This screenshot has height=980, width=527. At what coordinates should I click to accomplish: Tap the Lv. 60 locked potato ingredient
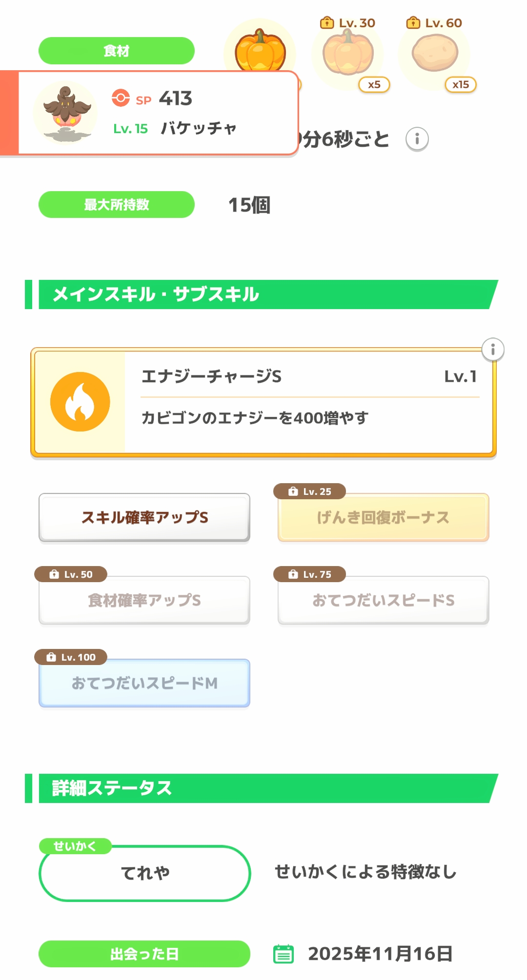coord(435,55)
